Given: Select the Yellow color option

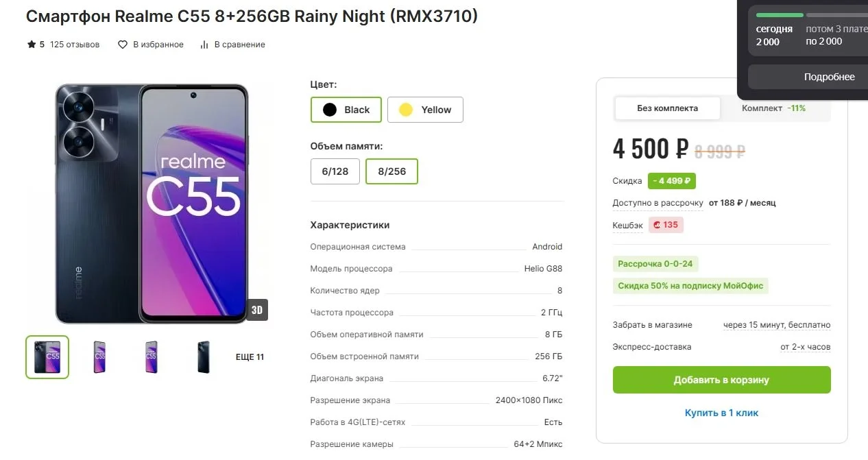Looking at the screenshot, I should 425,110.
